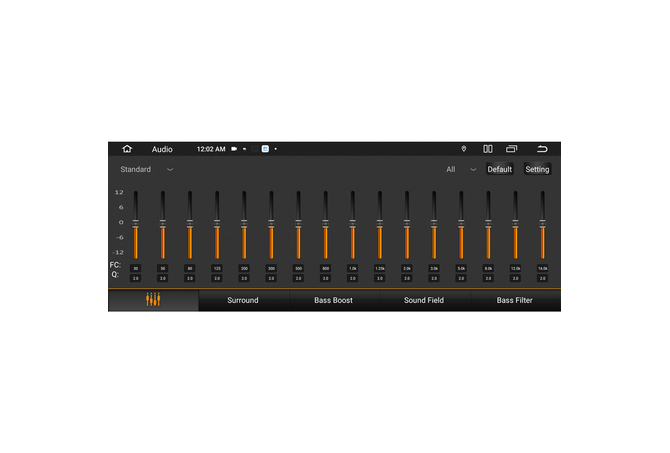
Task: Click the 16.0k band slider handle
Action: pos(542,224)
